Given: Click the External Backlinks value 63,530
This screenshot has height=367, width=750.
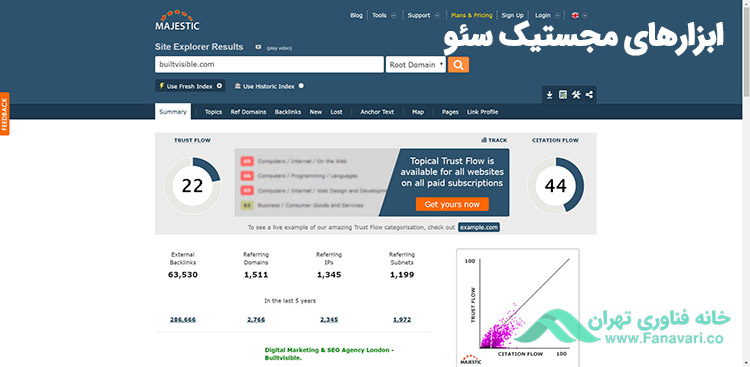Looking at the screenshot, I should 183,275.
